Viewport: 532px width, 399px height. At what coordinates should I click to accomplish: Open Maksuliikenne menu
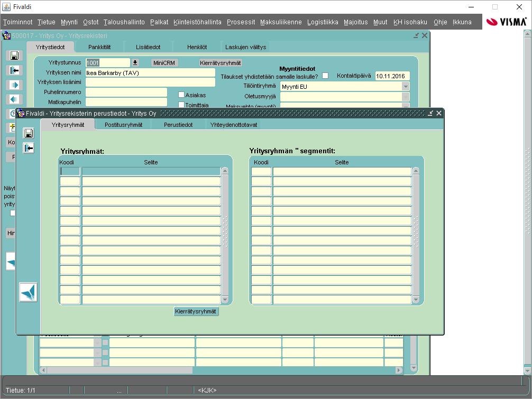click(281, 22)
